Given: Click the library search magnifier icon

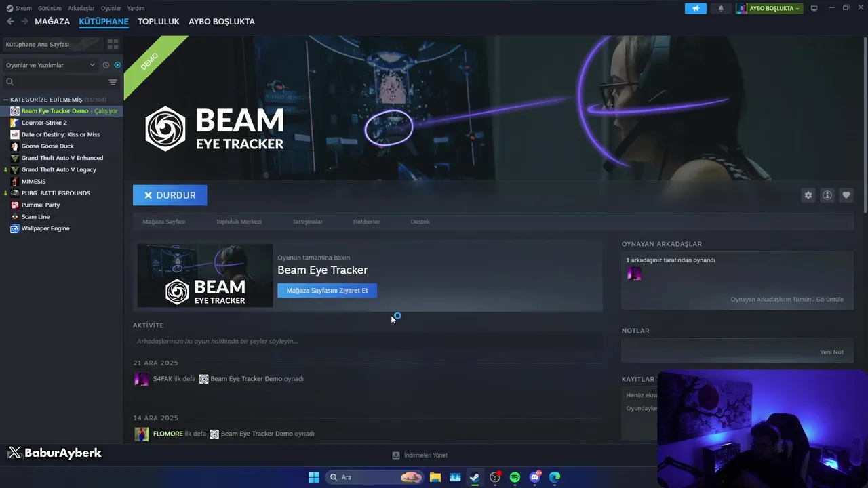Looking at the screenshot, I should [x=9, y=82].
